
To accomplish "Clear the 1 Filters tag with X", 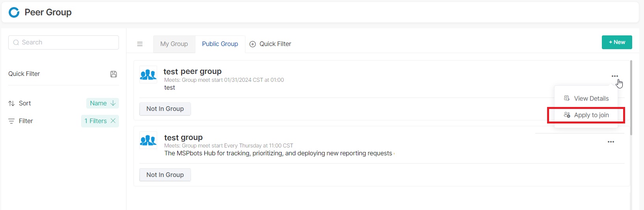I will point(113,121).
